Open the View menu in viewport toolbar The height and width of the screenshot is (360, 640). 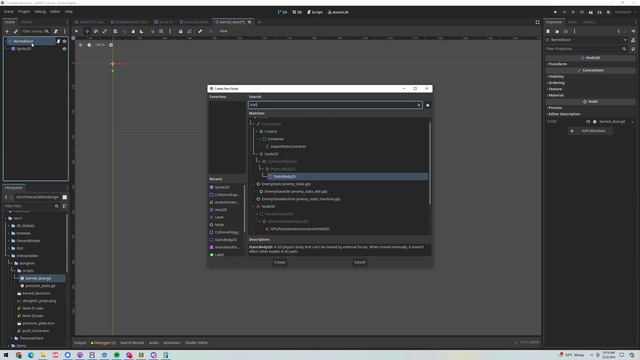coord(223,31)
